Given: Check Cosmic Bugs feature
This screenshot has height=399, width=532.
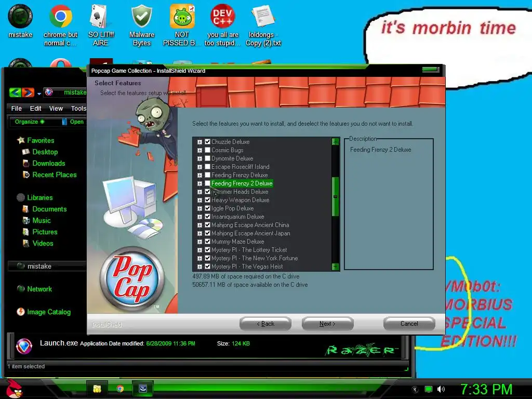Looking at the screenshot, I should point(207,150).
